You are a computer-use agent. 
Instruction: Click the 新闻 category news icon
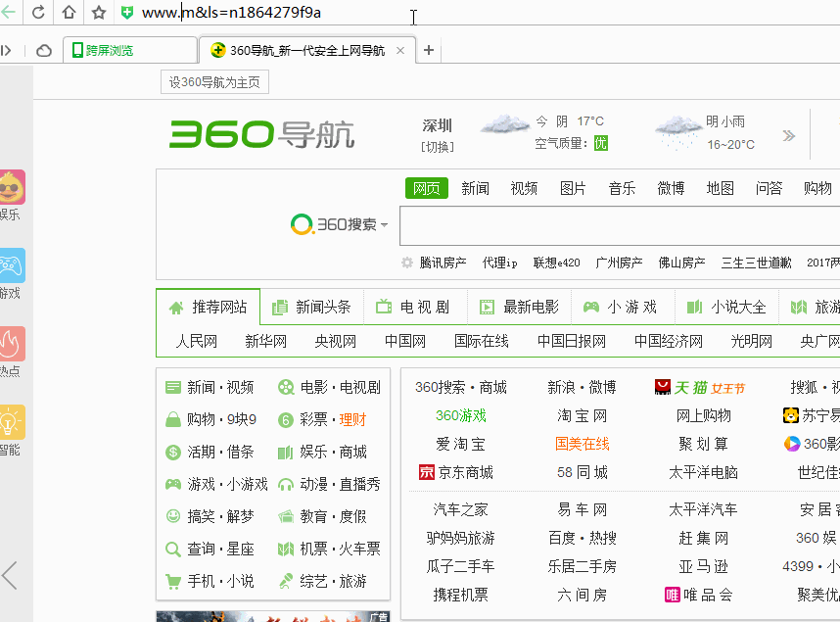[x=173, y=387]
